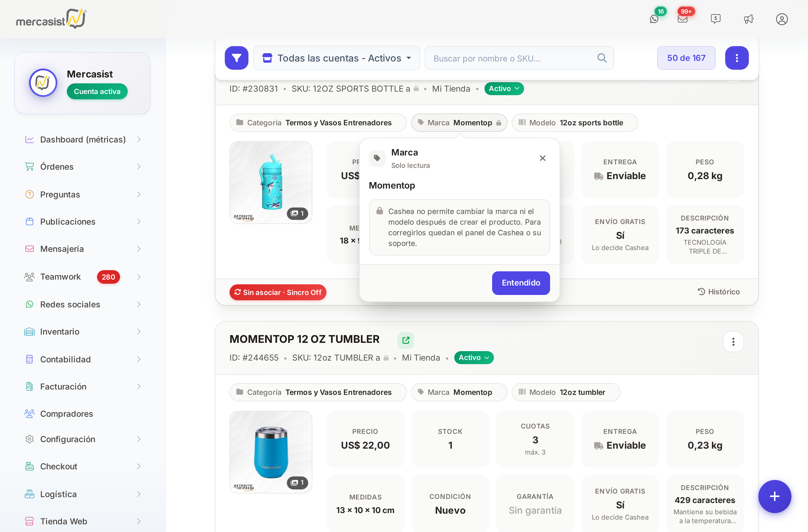Open Facturación in the sidebar

click(83, 387)
